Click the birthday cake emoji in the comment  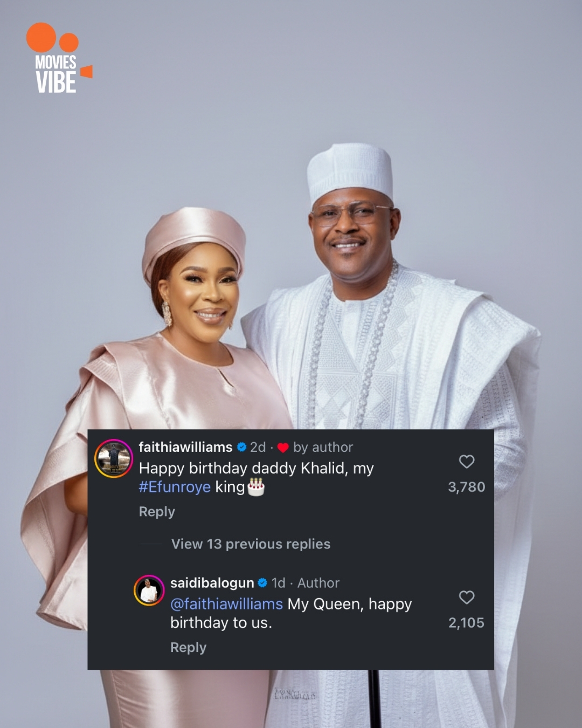click(256, 487)
